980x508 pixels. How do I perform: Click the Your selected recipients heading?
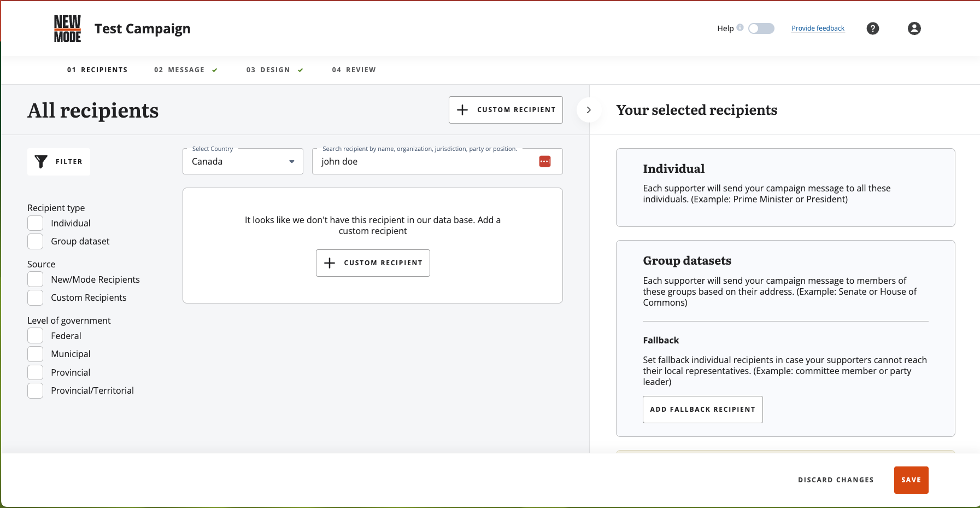click(697, 110)
